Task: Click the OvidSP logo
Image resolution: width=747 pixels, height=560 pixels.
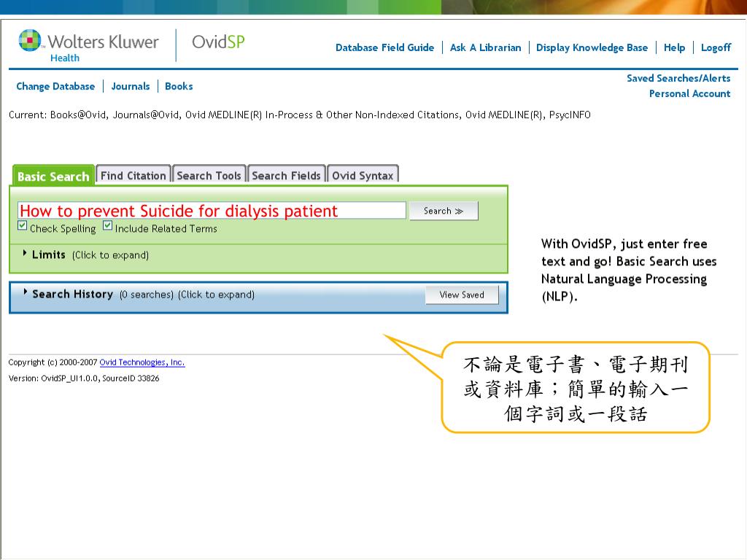Action: click(x=218, y=42)
